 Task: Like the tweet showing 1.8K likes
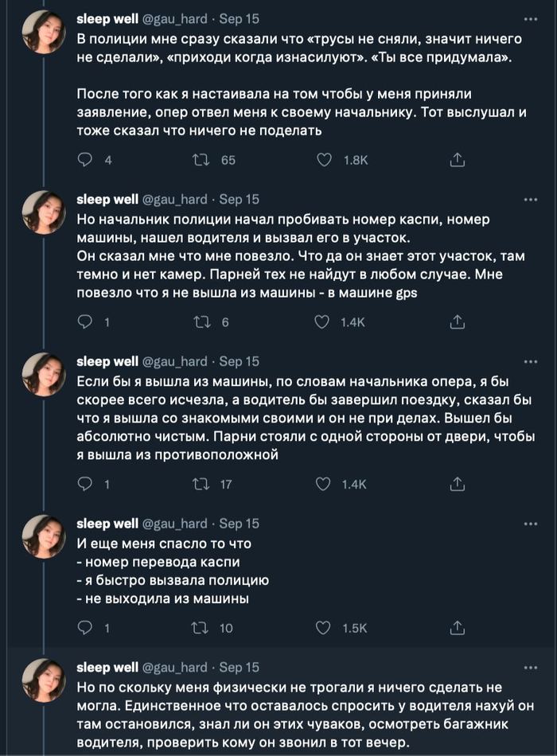coord(324,160)
